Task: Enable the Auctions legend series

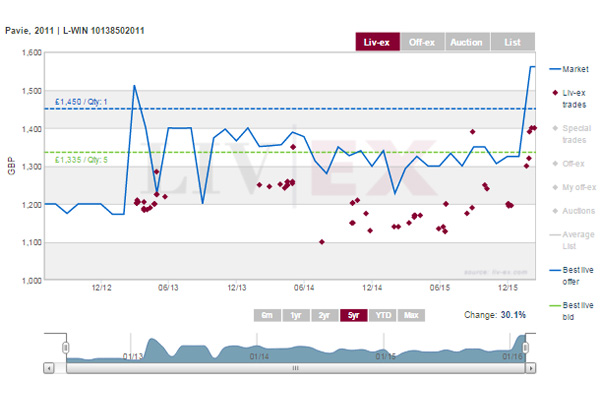Action: point(573,211)
